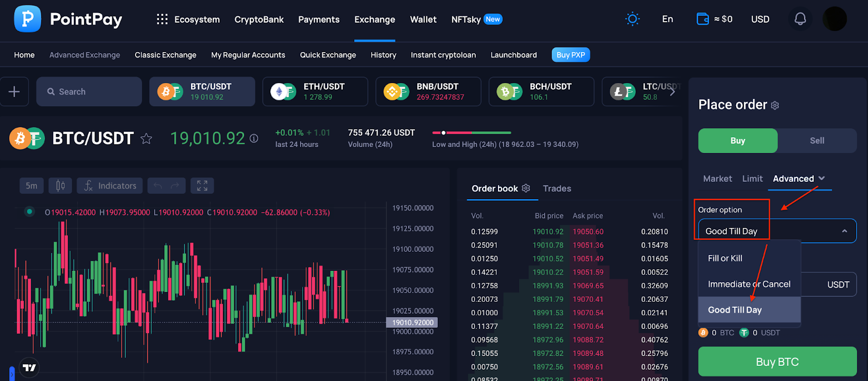
Task: Switch chart to fullscreen mode
Action: [x=202, y=186]
